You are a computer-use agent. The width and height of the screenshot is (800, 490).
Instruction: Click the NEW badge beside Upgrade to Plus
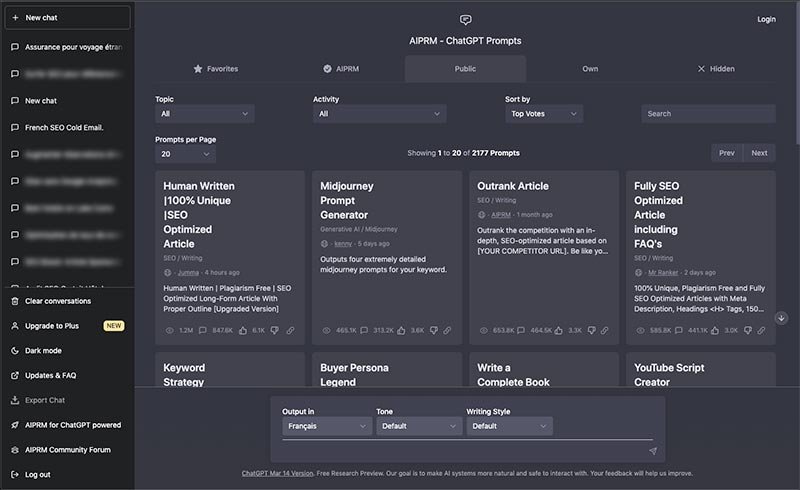pos(114,326)
